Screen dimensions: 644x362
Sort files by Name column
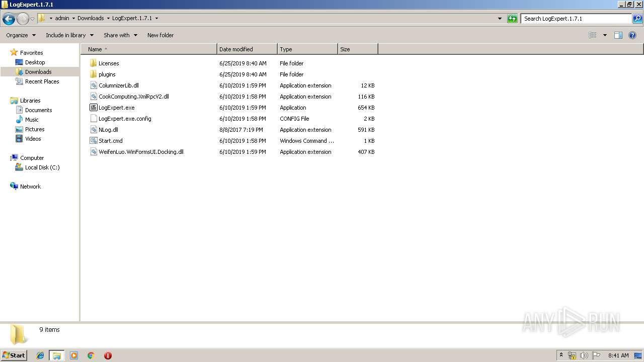[x=149, y=49]
